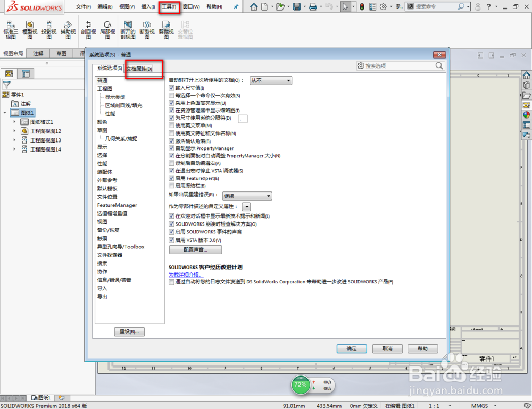This screenshot has height=409, width=532.
Task: Toggle 采用上色面高亮显示 checkbox
Action: pyautogui.click(x=171, y=103)
